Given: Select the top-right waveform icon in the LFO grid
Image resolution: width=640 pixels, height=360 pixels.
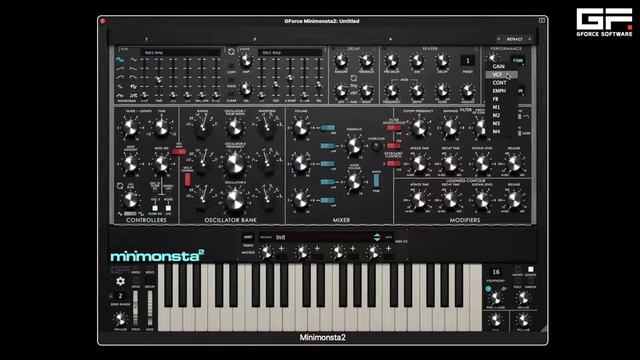Looking at the screenshot, I should click(x=133, y=60).
